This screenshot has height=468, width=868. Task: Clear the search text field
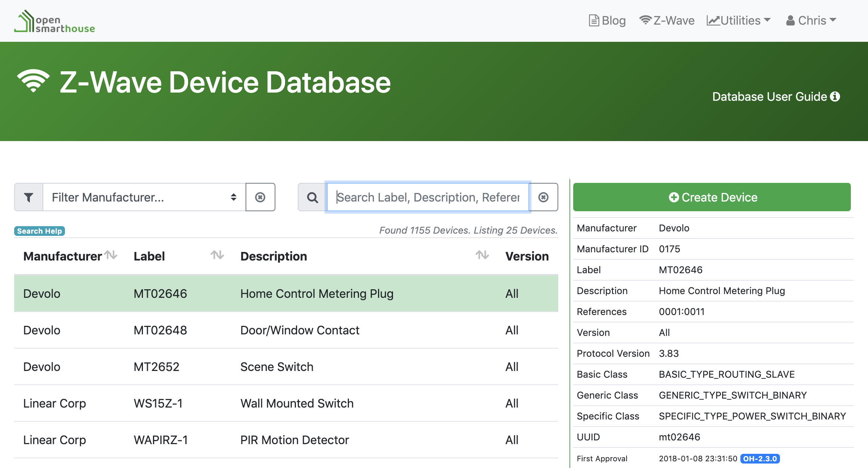click(544, 197)
